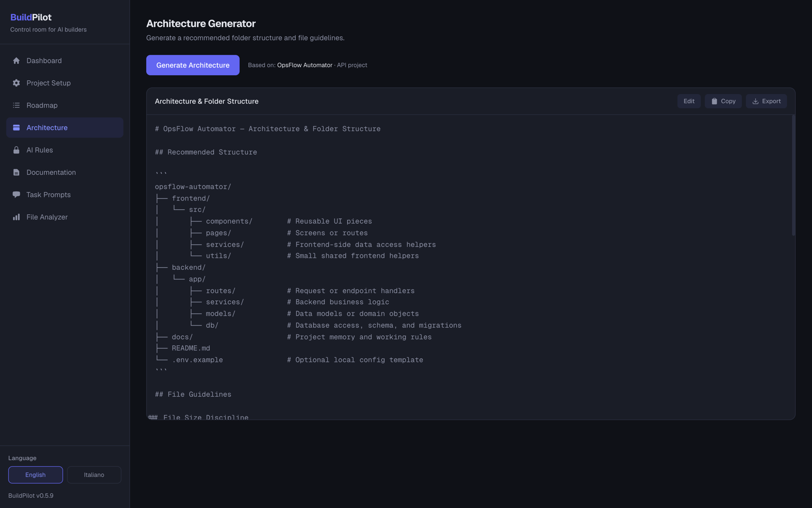The height and width of the screenshot is (508, 812).
Task: Click the 'components/' line
Action: 229,221
